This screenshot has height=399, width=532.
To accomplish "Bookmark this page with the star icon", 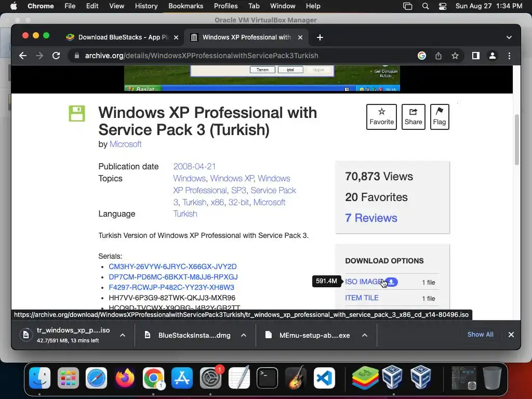I will click(x=455, y=56).
